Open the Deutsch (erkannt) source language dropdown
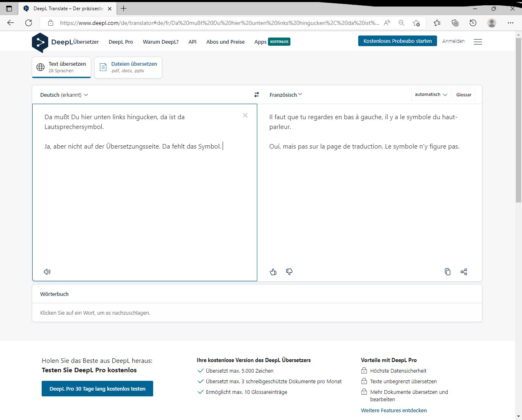 [64, 95]
